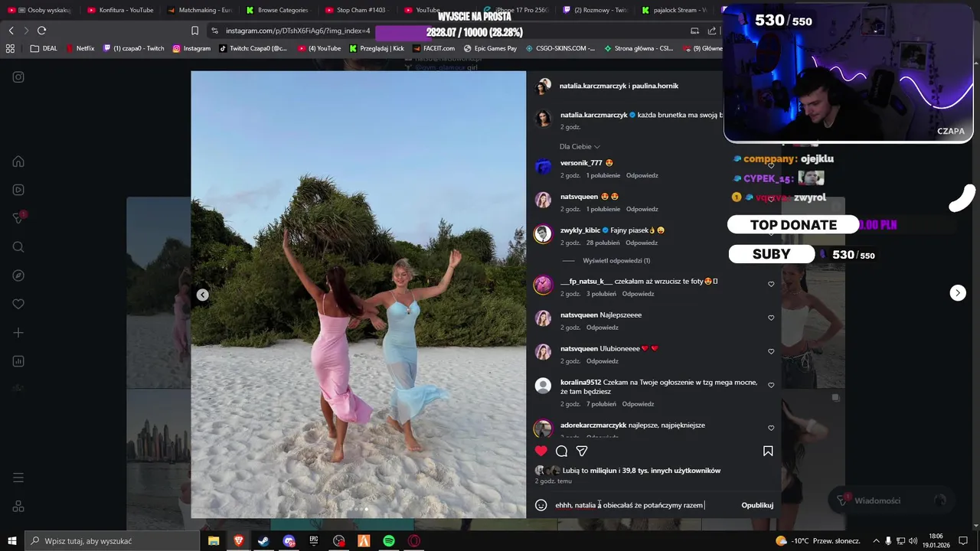The image size is (980, 551).
Task: Open natalia.karczmarczyk profile from post header
Action: pyautogui.click(x=593, y=86)
